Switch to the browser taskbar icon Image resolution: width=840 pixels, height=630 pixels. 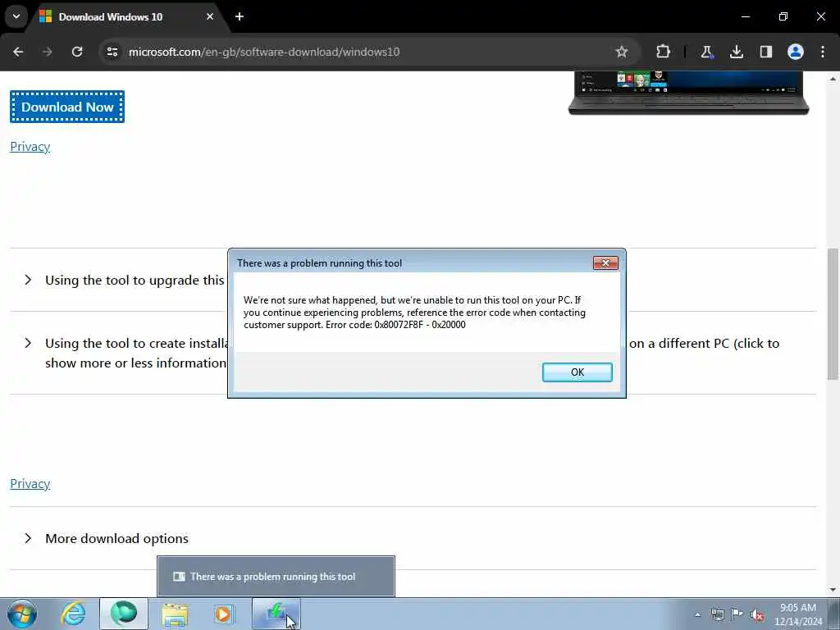[x=124, y=614]
